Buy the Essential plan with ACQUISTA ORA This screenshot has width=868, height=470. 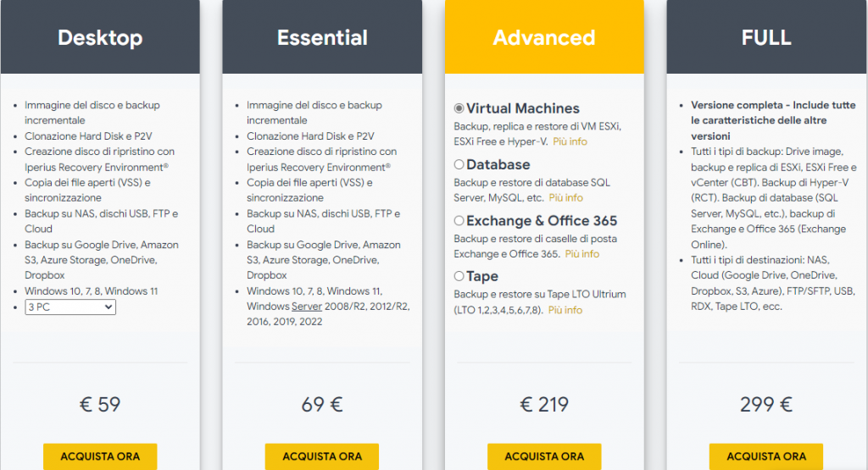click(x=322, y=456)
